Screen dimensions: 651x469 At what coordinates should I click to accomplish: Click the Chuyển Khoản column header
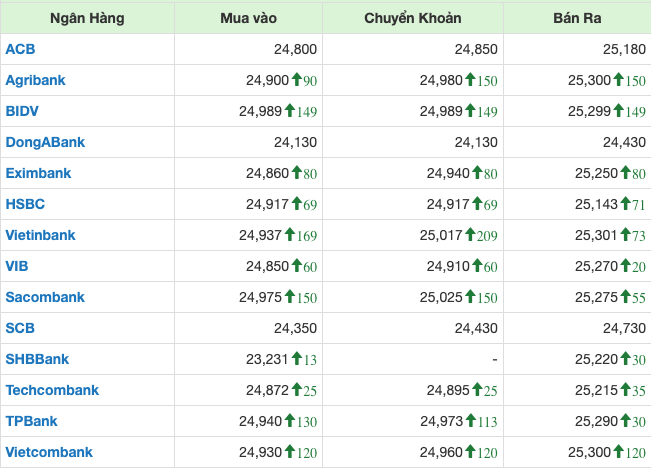click(413, 18)
